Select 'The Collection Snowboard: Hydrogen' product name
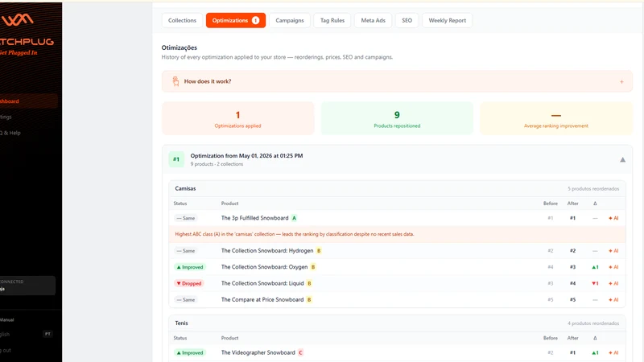Viewport: 644px width, 362px height. pyautogui.click(x=267, y=251)
